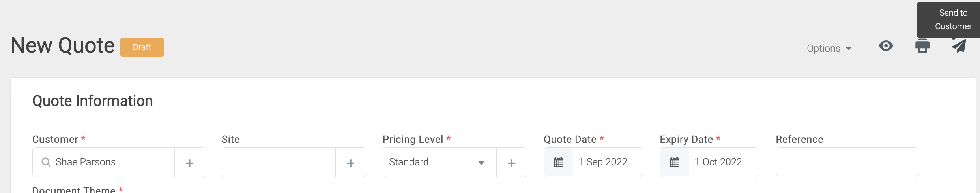The height and width of the screenshot is (193, 980).
Task: Click the Quote Information section heading
Action: tap(93, 101)
